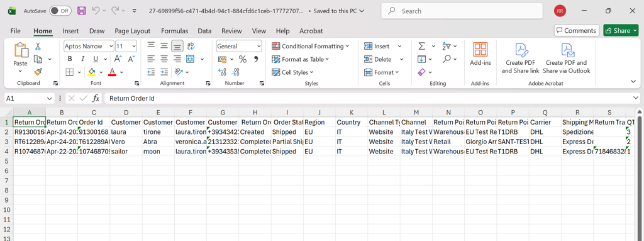The height and width of the screenshot is (241, 644).
Task: Click the Save floppy disk icon
Action: point(81,11)
